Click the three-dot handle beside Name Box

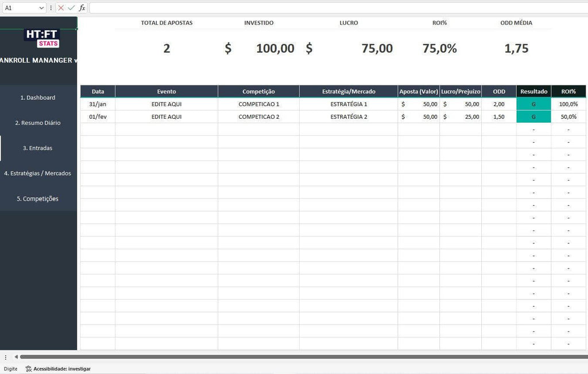pos(51,8)
